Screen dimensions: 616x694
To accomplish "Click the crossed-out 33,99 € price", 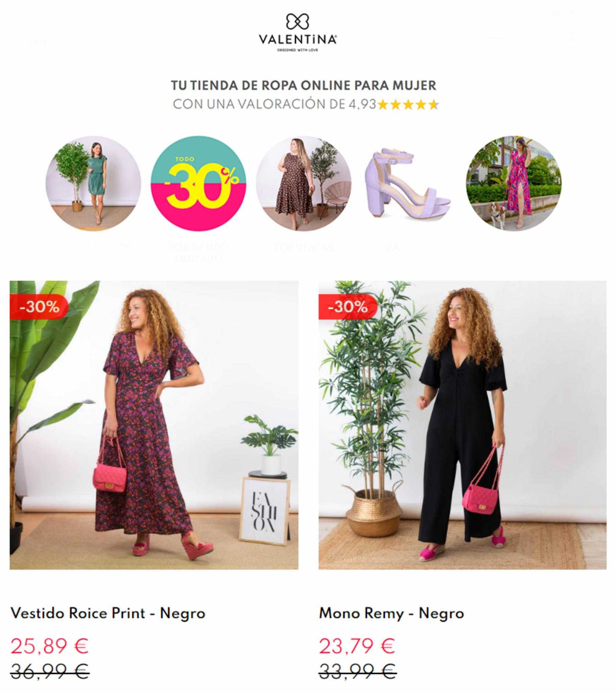I will coord(358,671).
